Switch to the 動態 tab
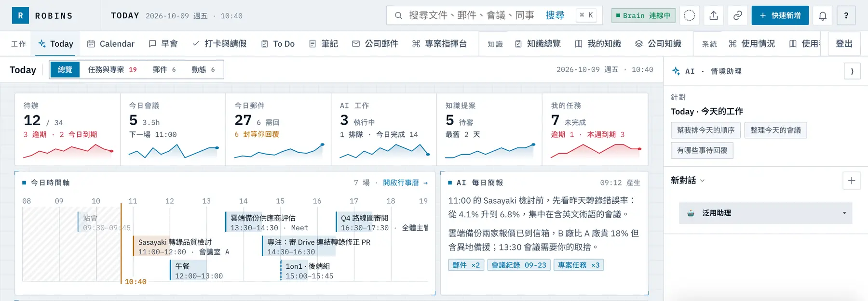868x301 pixels. [203, 70]
